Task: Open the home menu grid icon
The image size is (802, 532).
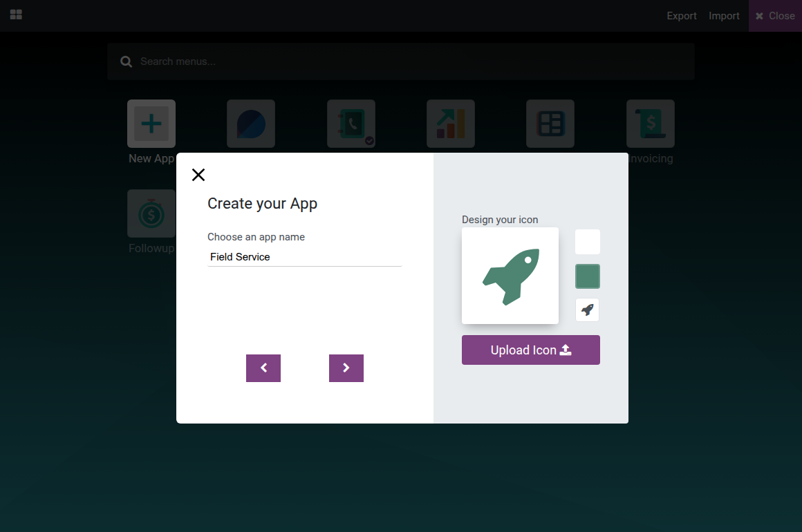Action: coord(17,15)
